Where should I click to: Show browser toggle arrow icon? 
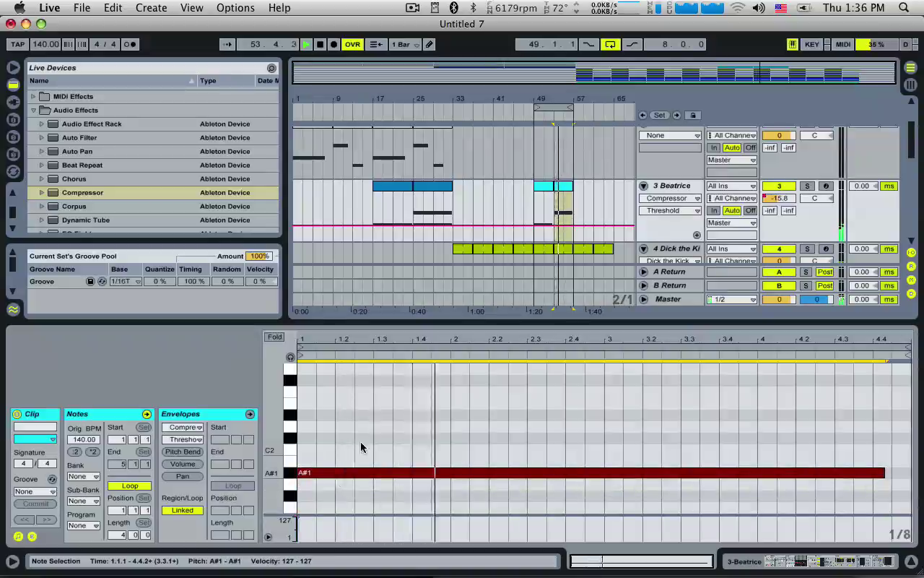(x=13, y=67)
